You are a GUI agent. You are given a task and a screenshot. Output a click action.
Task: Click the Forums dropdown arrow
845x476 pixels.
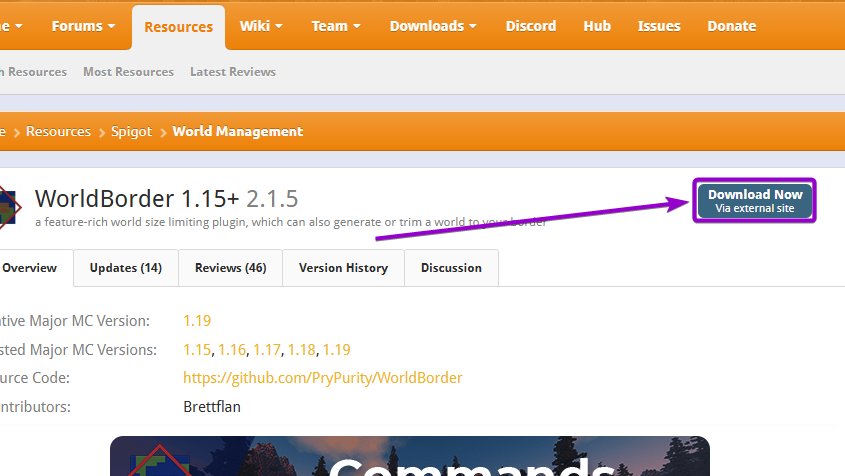coord(112,26)
